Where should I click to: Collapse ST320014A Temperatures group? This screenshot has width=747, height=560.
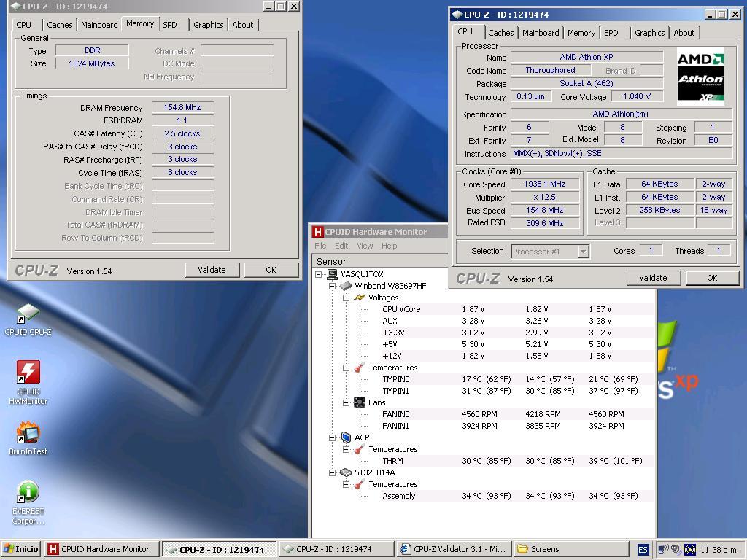(346, 484)
